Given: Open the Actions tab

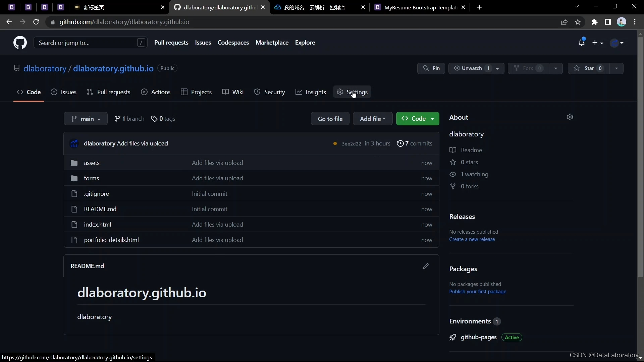Looking at the screenshot, I should (156, 92).
